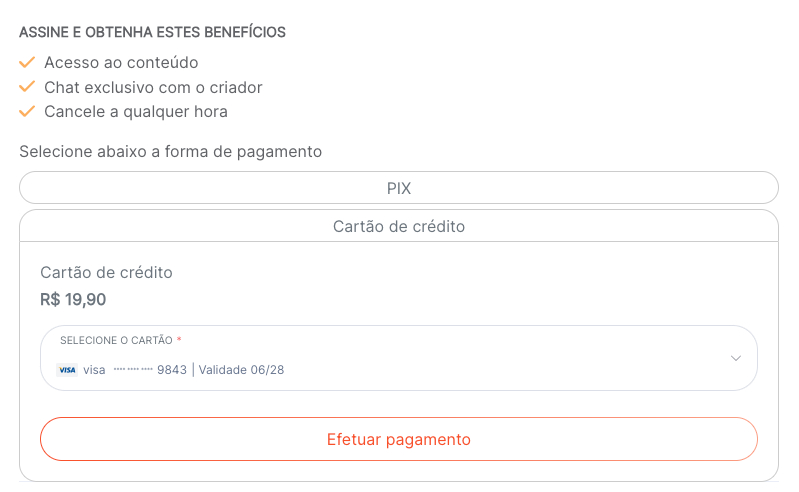Switch to the Cartão de crédito tab
This screenshot has height=492, width=799.
tap(399, 227)
